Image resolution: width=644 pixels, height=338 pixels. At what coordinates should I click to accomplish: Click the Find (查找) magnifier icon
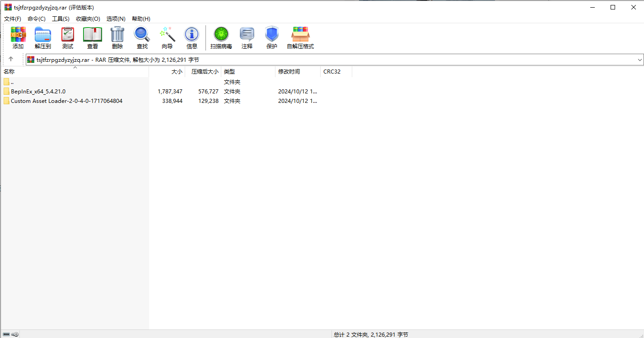click(142, 34)
